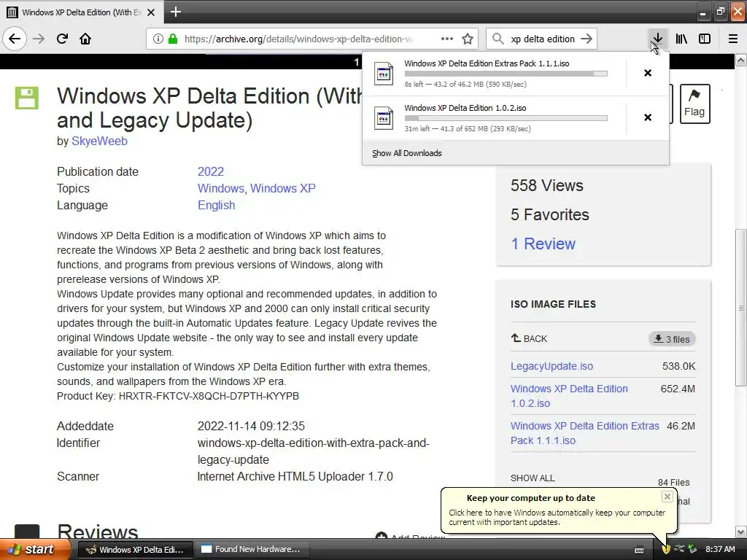
Task: Click the green padlock security icon
Action: 173,39
